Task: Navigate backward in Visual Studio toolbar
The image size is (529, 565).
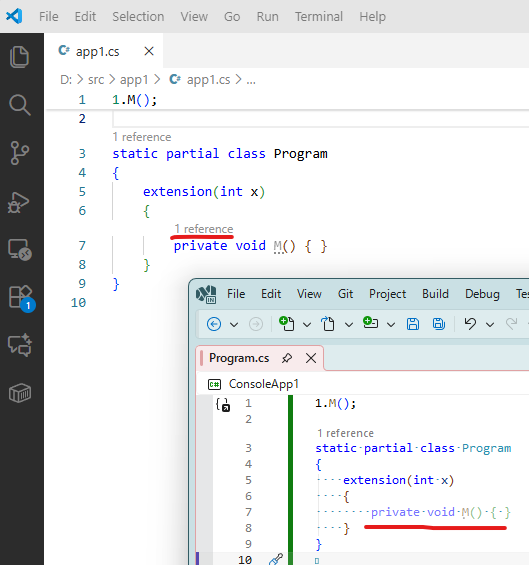Action: point(214,324)
